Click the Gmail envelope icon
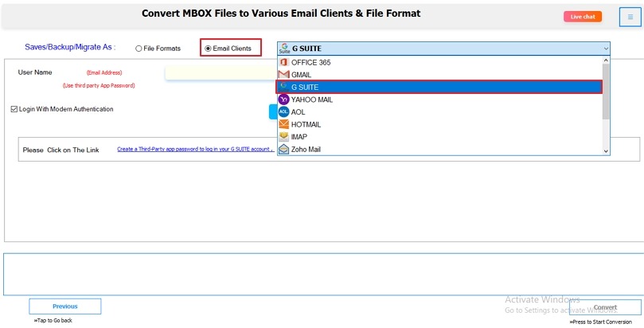Screen dimensions: 644x328 point(283,75)
